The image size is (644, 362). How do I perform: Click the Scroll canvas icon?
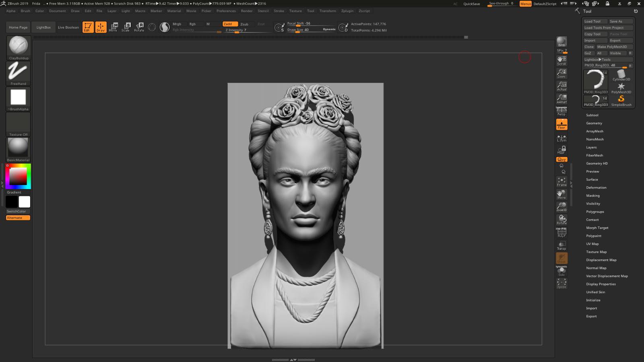[x=561, y=61]
